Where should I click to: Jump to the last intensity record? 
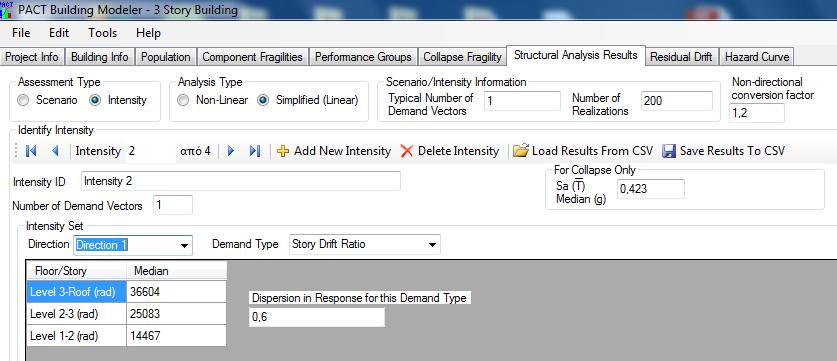click(x=255, y=151)
